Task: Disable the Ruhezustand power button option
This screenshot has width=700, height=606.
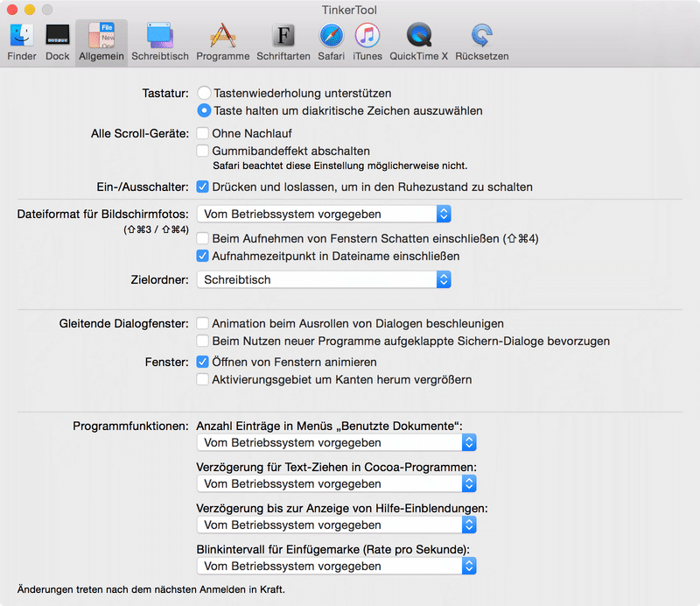Action: tap(203, 187)
